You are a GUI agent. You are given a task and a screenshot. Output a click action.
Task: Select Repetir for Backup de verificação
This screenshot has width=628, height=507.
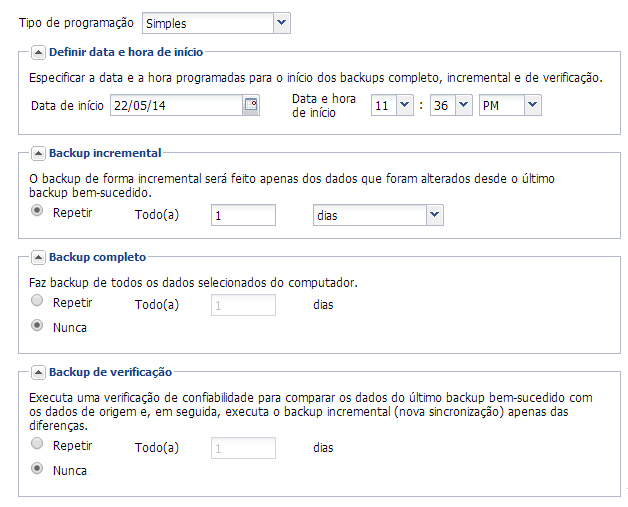38,443
